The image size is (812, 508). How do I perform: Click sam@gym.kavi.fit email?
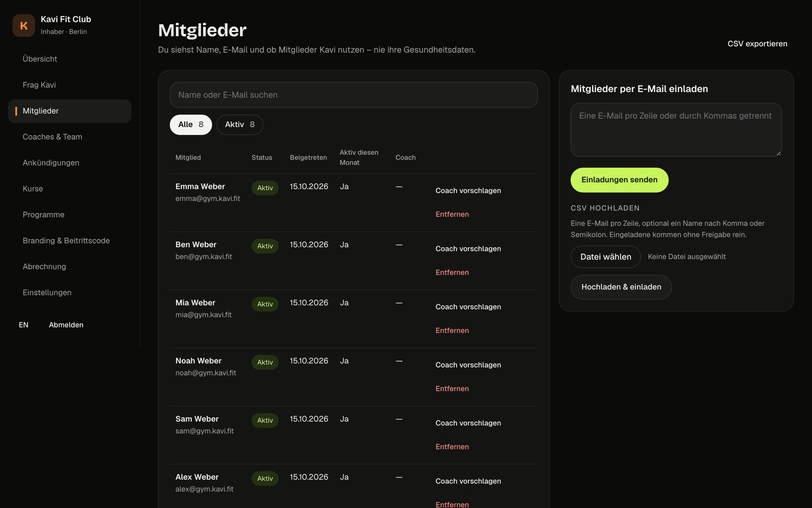click(205, 431)
